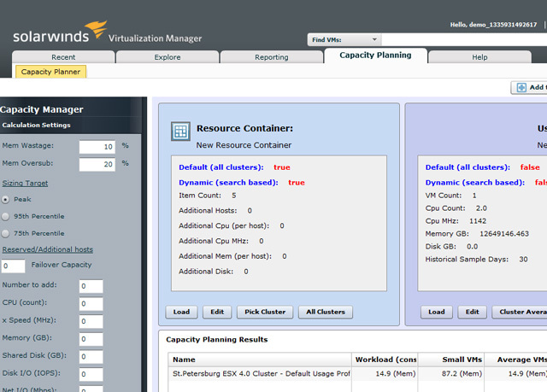Click the 87.2 (Mem) Small VMs cell
This screenshot has height=392, width=547.
coord(451,373)
